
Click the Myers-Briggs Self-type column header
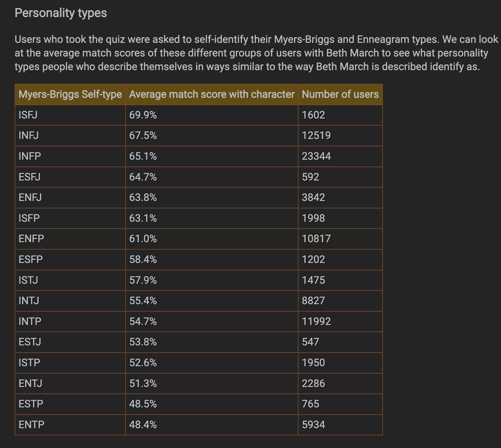tap(70, 94)
